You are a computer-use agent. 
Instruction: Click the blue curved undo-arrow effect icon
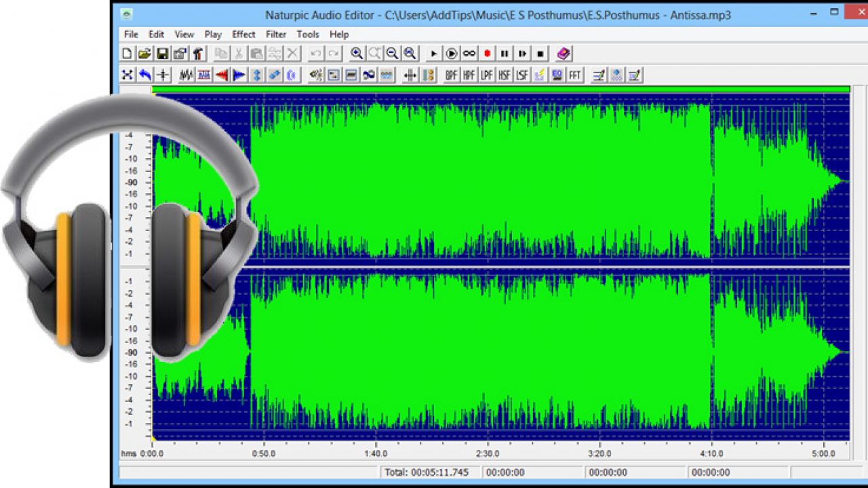click(144, 75)
